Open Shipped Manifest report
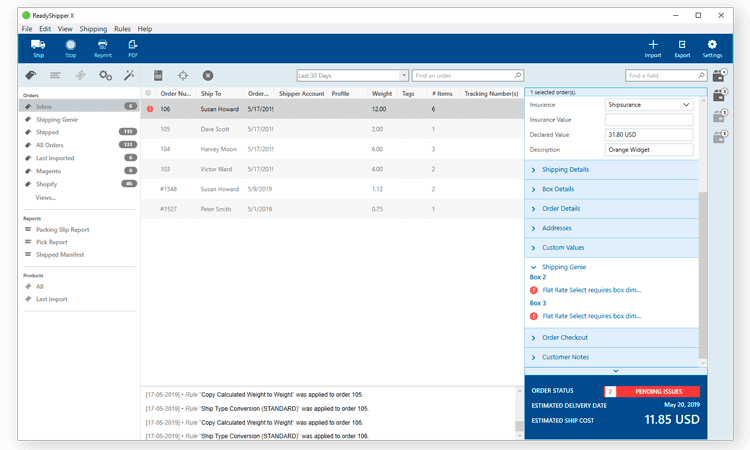The width and height of the screenshot is (750, 450). (60, 254)
